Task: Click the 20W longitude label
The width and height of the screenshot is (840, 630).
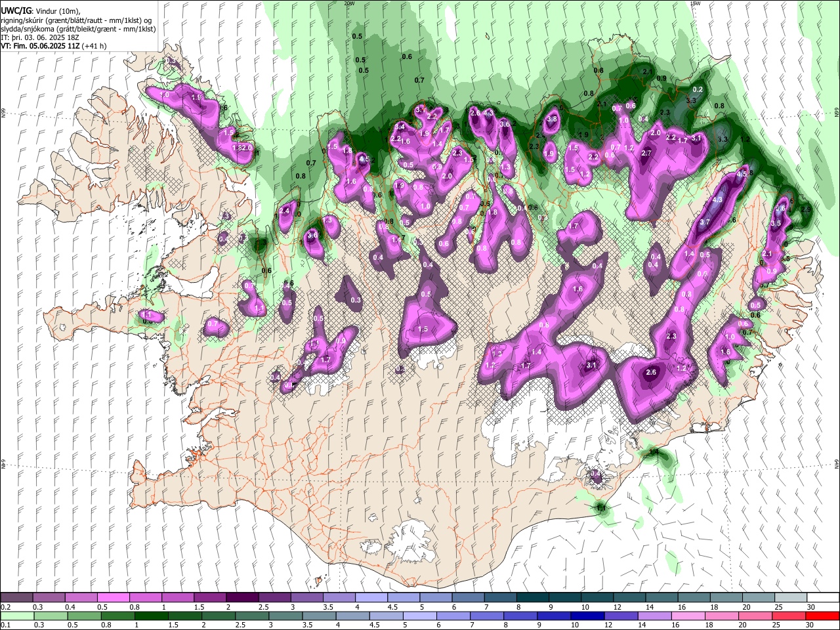Action: 349,3
